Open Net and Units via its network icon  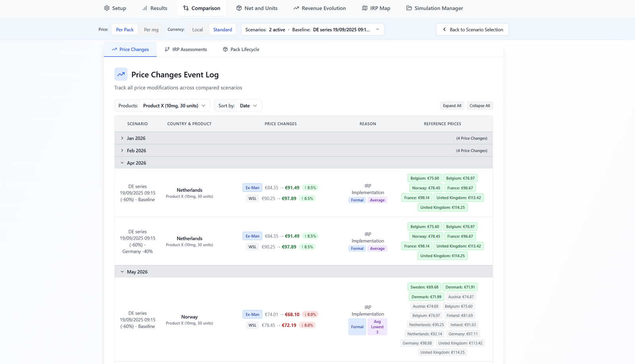pos(239,8)
